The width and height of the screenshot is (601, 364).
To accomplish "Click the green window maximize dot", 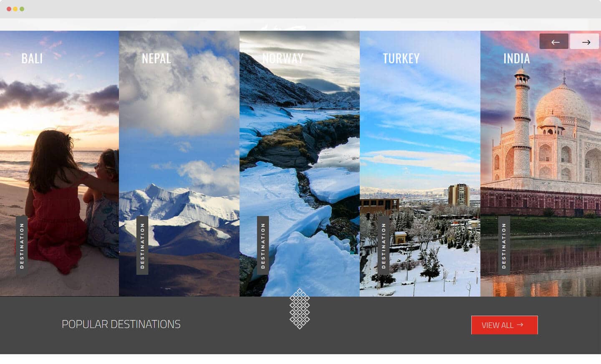I will pos(22,9).
